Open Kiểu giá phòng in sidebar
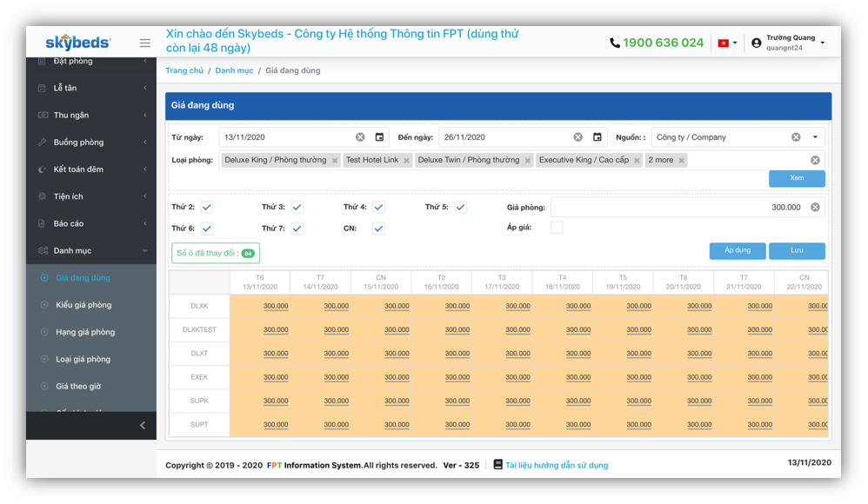 click(x=83, y=305)
